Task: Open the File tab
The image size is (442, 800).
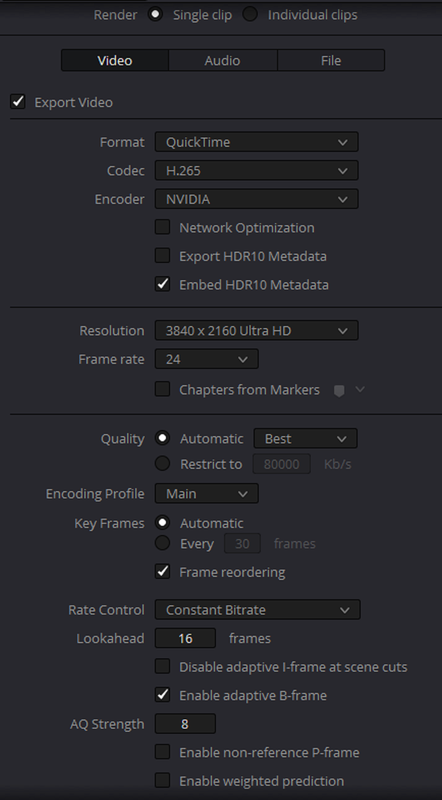Action: (331, 60)
